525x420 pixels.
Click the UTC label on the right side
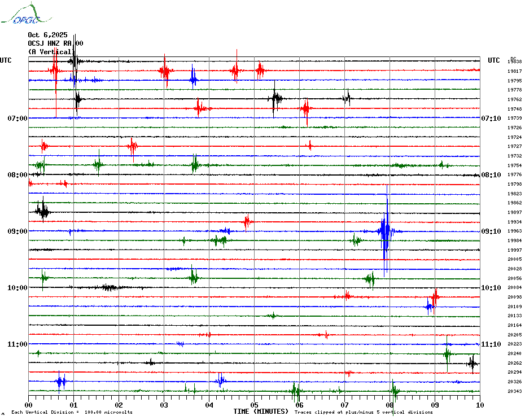point(494,60)
